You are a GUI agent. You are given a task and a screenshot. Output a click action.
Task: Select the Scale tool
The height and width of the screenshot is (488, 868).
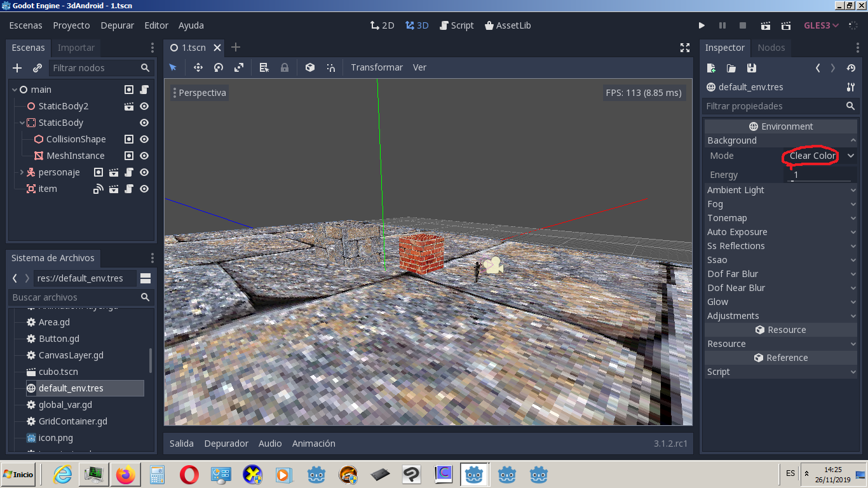click(x=240, y=67)
